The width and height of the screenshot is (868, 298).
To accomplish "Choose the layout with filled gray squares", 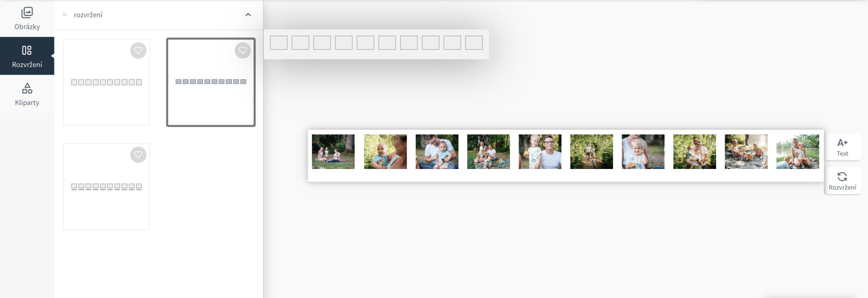I will pyautogui.click(x=211, y=82).
